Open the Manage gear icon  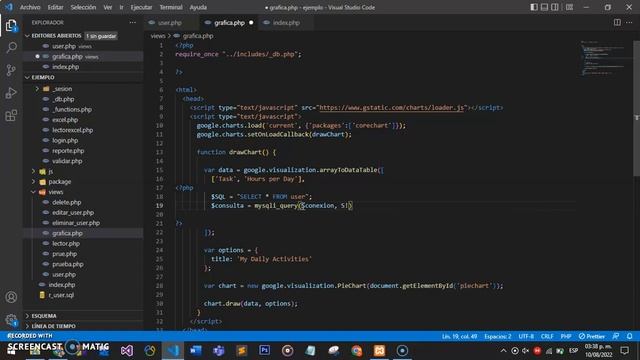(11, 320)
